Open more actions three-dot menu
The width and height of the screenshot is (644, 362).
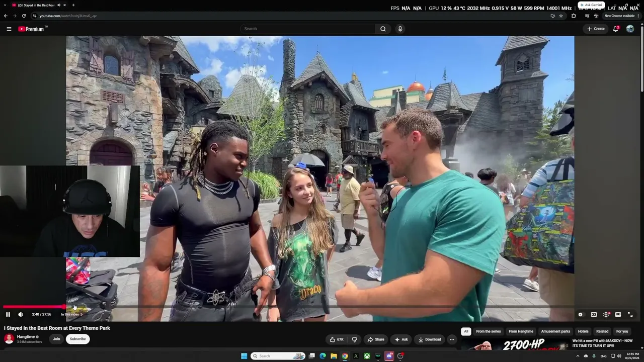coord(452,339)
